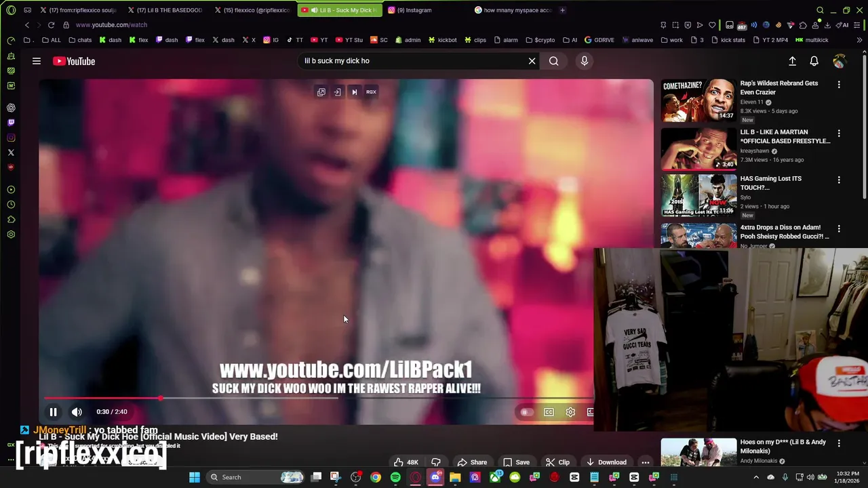Viewport: 868px width, 488px height.
Task: Switch to the Lil B THE BASEDGOD tab
Action: coord(165,10)
